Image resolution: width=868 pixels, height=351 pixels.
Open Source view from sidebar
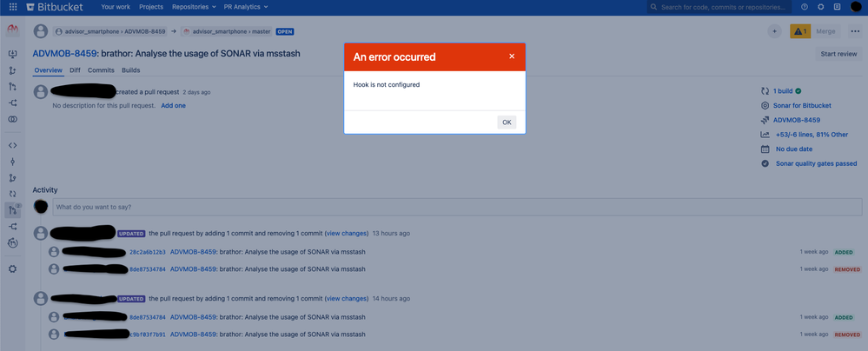[13, 145]
